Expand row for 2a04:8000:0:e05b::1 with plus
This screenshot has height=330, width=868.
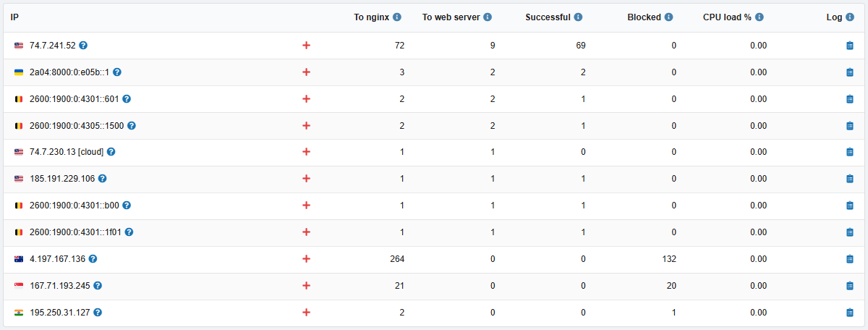coord(306,72)
